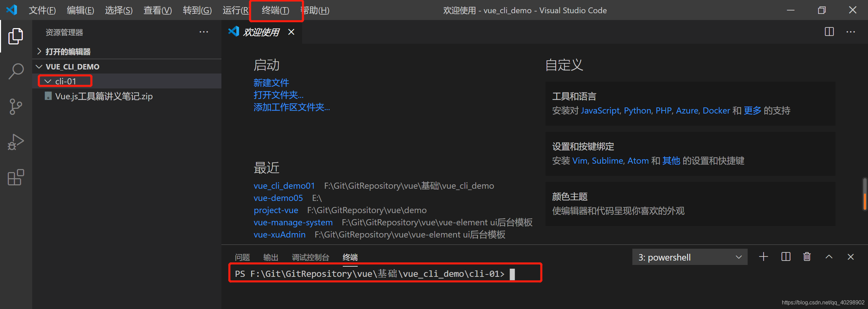Screen dimensions: 868x309
Task: Click the Sublime keybindings link
Action: pos(608,161)
